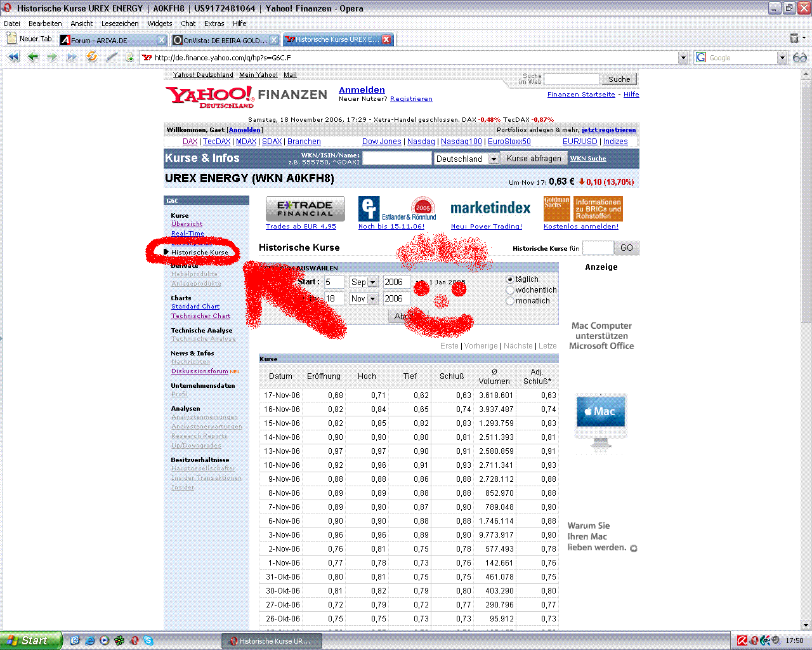Open Skype from the Quick Launch bar
This screenshot has width=812, height=650.
coord(148,640)
